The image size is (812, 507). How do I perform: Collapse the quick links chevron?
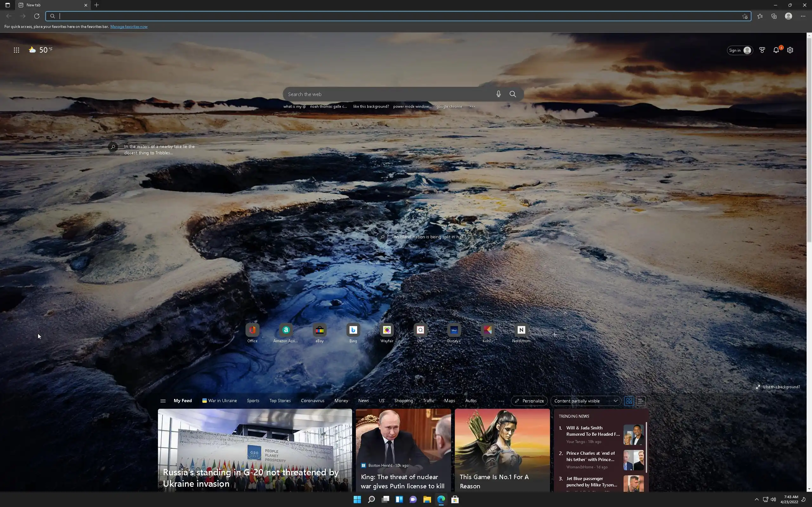tap(565, 313)
